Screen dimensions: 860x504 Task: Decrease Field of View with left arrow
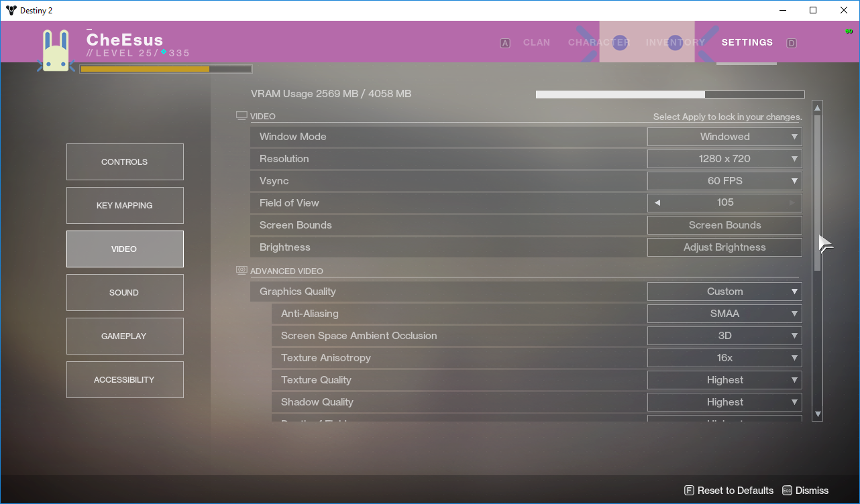[657, 203]
